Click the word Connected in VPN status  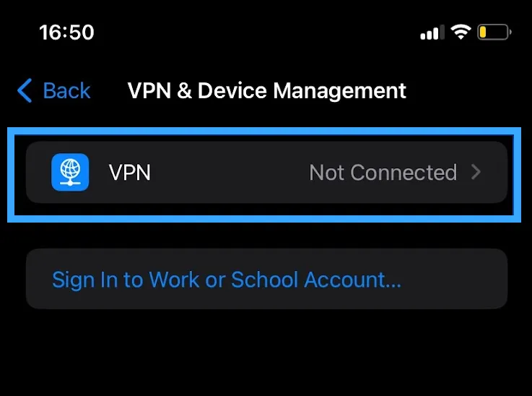[x=404, y=173]
